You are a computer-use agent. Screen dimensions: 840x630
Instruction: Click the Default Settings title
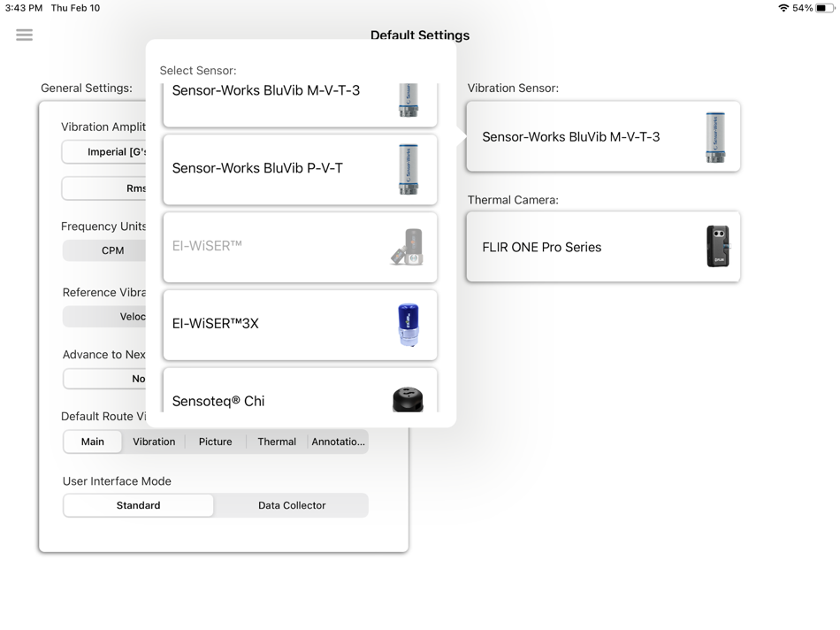[x=420, y=34]
